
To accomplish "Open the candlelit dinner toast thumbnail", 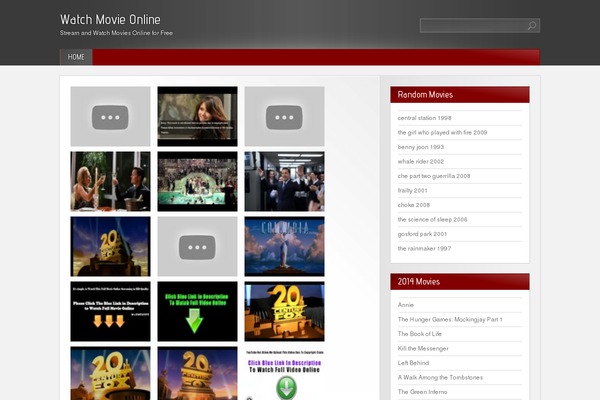I will [x=110, y=181].
